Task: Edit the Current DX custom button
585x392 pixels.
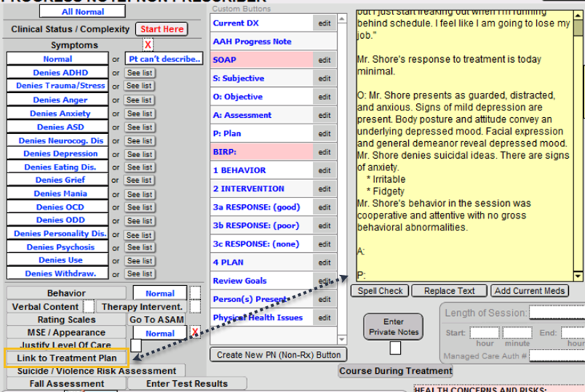Action: pos(324,23)
